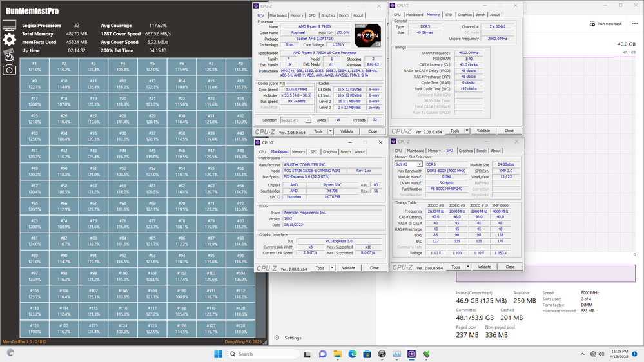
Task: Click the Run new task icon in Task Manager
Action: tap(592, 24)
